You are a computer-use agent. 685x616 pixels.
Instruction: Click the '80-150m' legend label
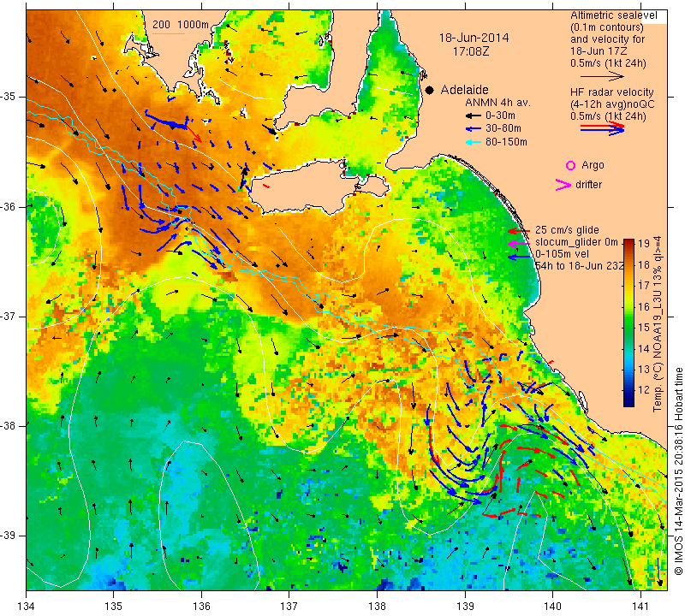[x=506, y=142]
